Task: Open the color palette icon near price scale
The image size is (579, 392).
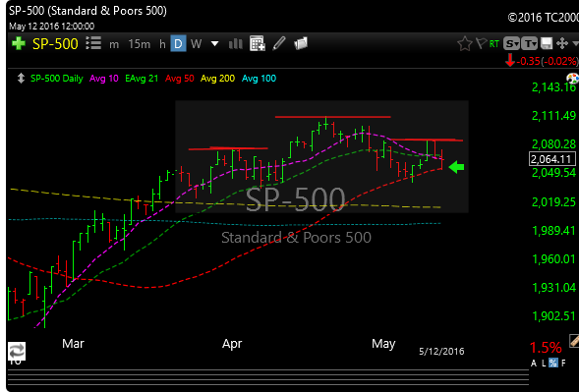Action: pyautogui.click(x=573, y=79)
